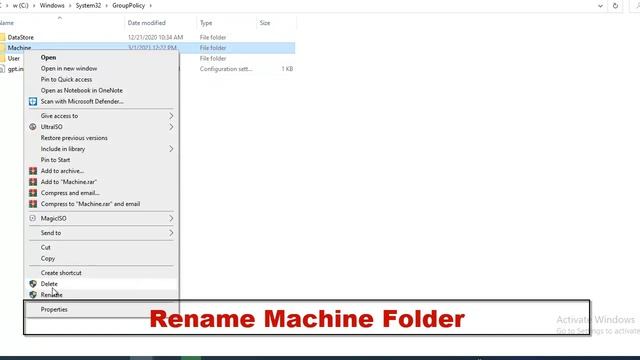640x360 pixels.
Task: Click the refresh icon in the address bar
Action: 615,6
